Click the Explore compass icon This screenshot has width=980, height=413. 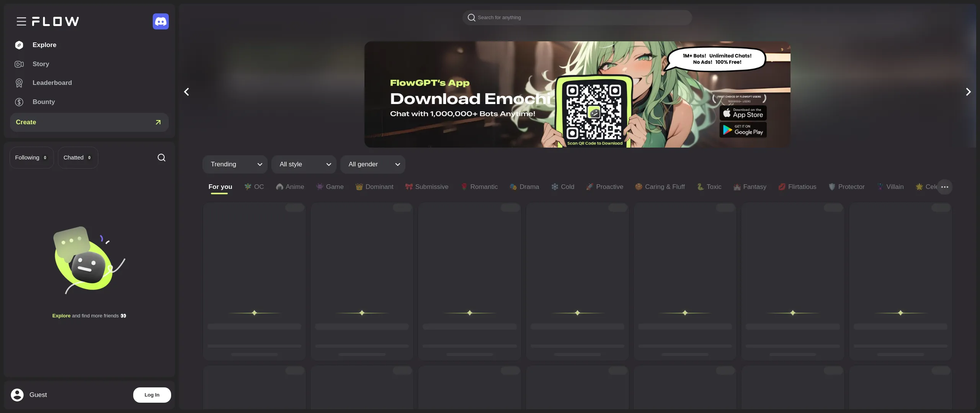click(x=19, y=45)
